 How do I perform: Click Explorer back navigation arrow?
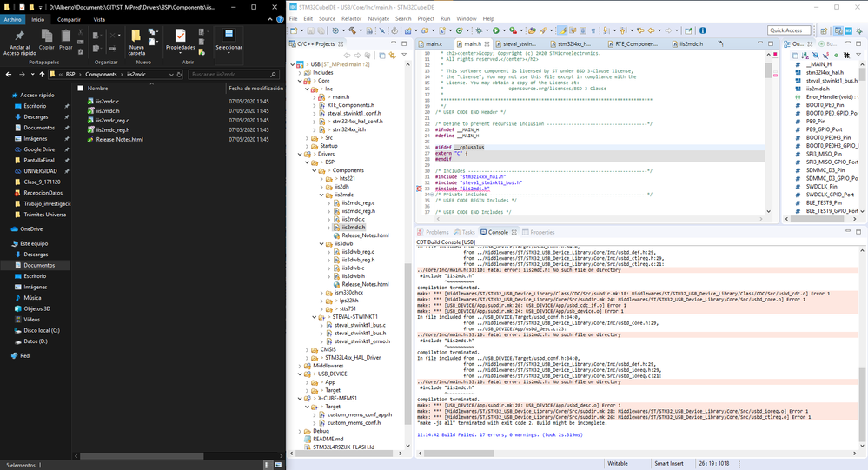pyautogui.click(x=9, y=74)
